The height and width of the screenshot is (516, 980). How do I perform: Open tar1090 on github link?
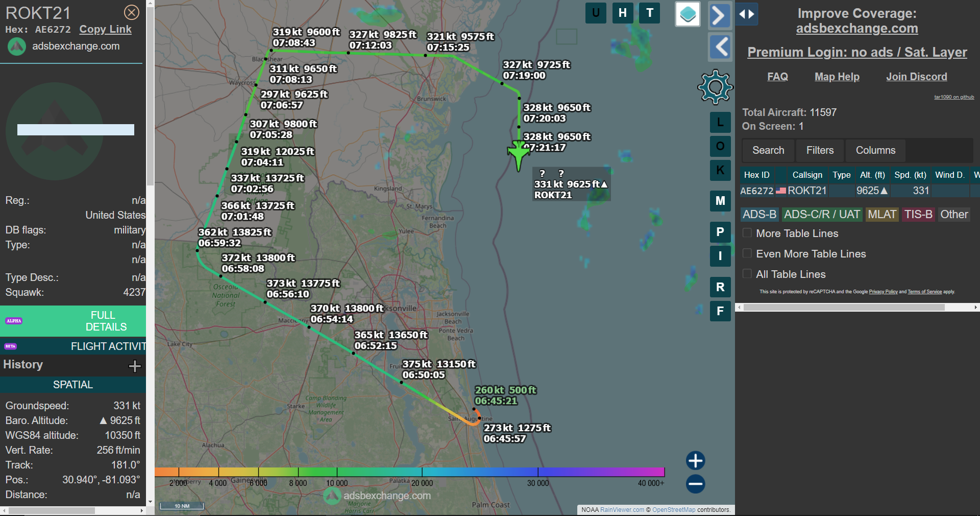[954, 97]
